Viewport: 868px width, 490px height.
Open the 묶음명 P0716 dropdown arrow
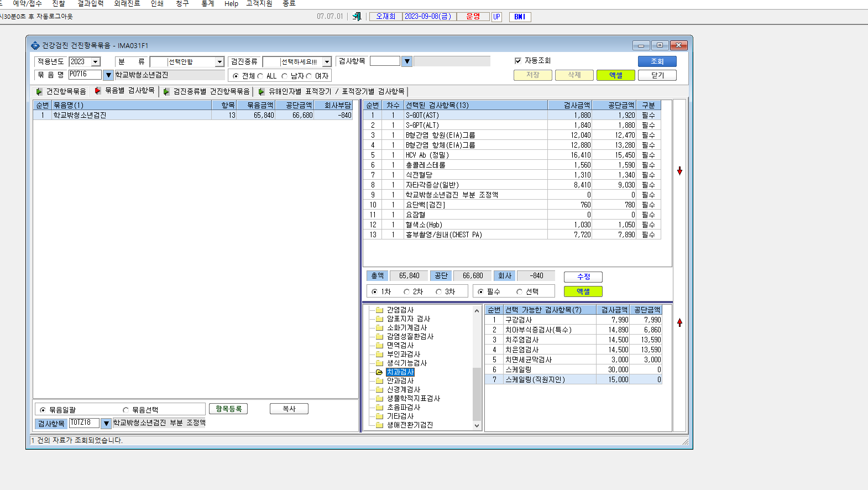[108, 75]
